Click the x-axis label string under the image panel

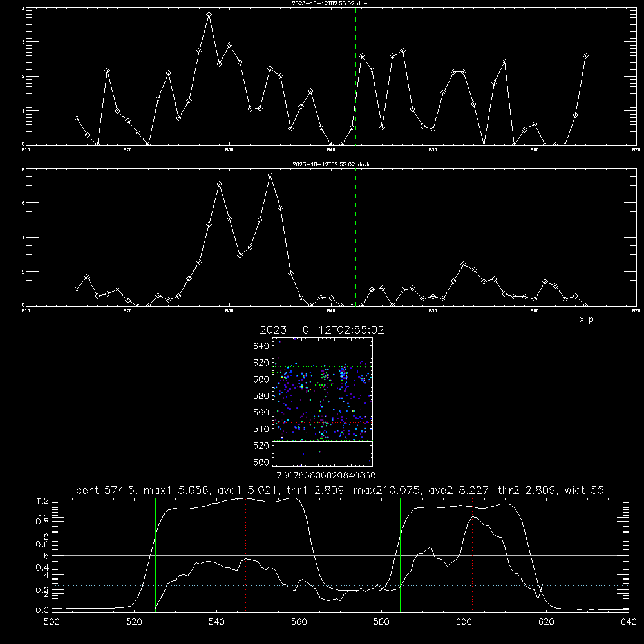tap(326, 475)
